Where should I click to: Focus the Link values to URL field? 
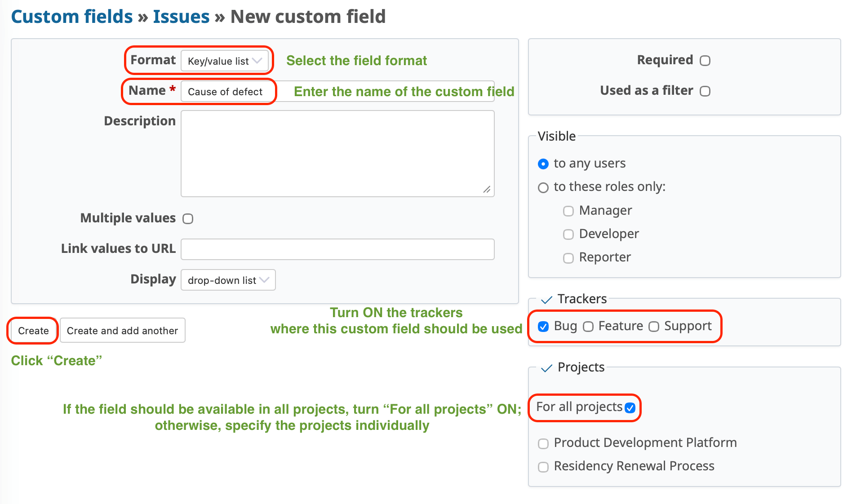click(x=337, y=249)
